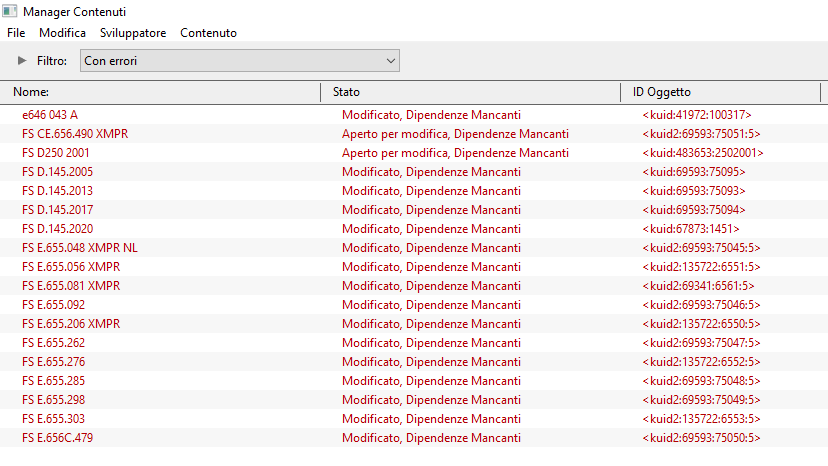Select the row FS E.655.048 XMPR NL
This screenshot has height=466, width=828.
414,248
